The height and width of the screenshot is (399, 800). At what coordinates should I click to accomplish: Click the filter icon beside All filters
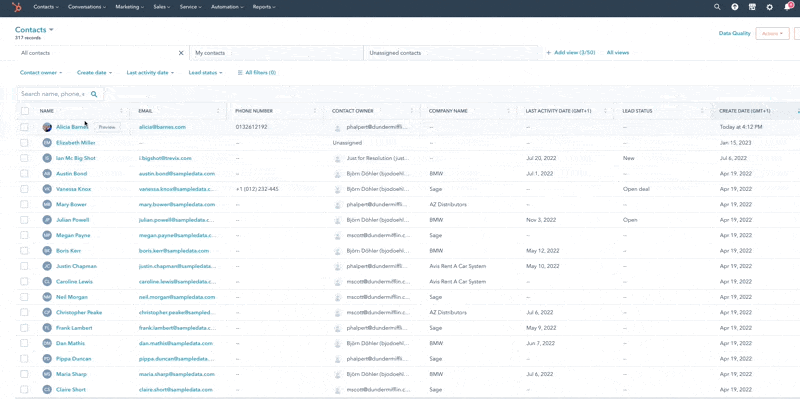point(240,73)
